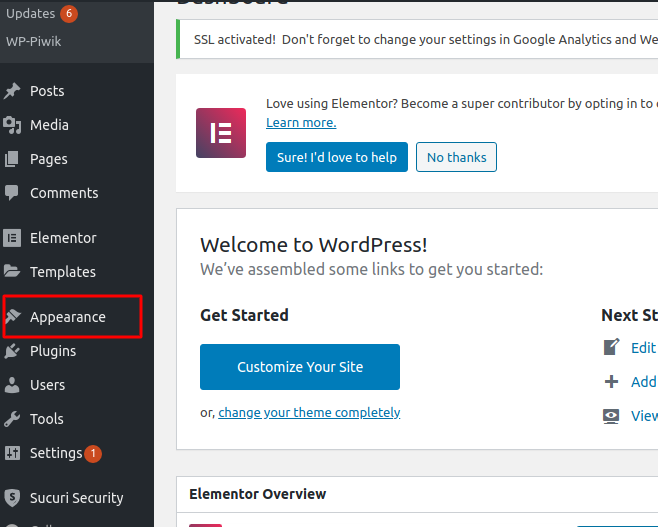The height and width of the screenshot is (527, 658).
Task: Click the Elementor sidebar icon
Action: 12,238
